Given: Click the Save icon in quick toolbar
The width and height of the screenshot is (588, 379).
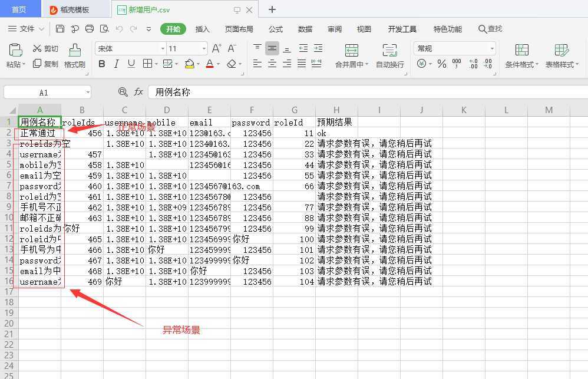Looking at the screenshot, I should tap(60, 29).
